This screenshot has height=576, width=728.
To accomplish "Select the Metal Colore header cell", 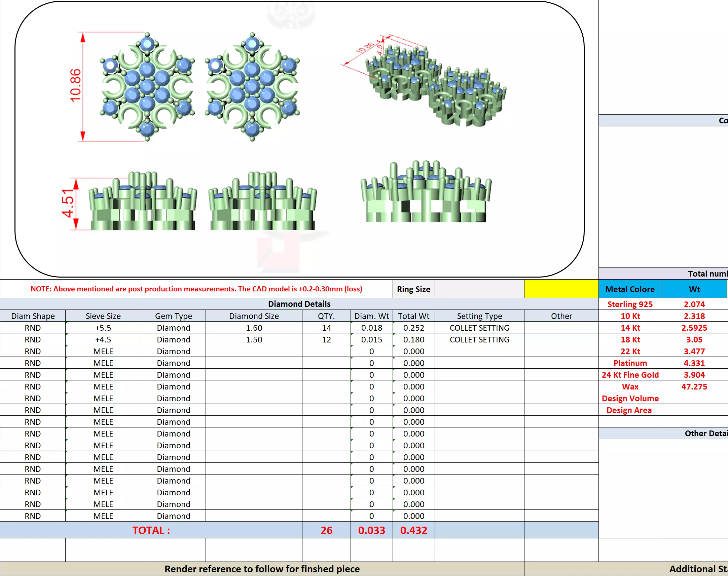I will 630,289.
